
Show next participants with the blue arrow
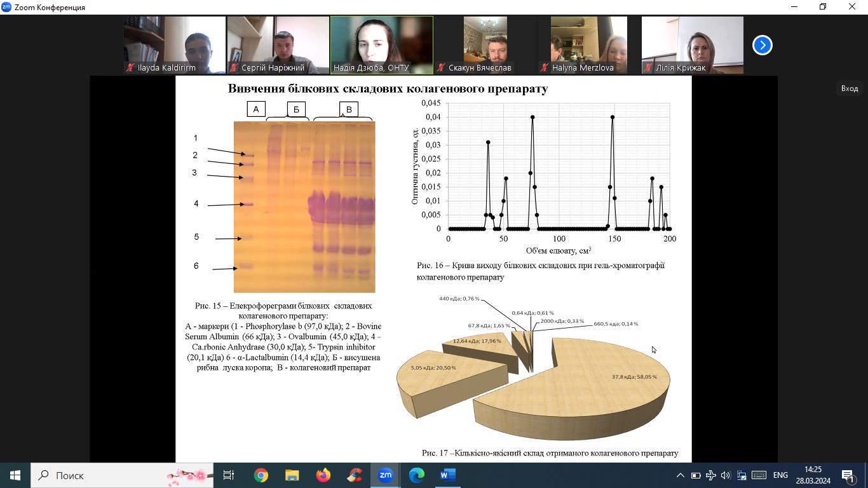click(762, 45)
